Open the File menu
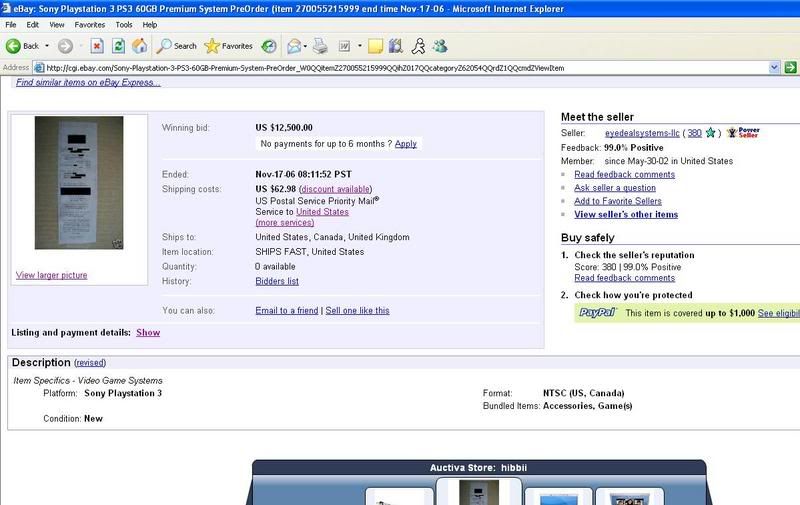This screenshot has width=800, height=505. [11, 24]
